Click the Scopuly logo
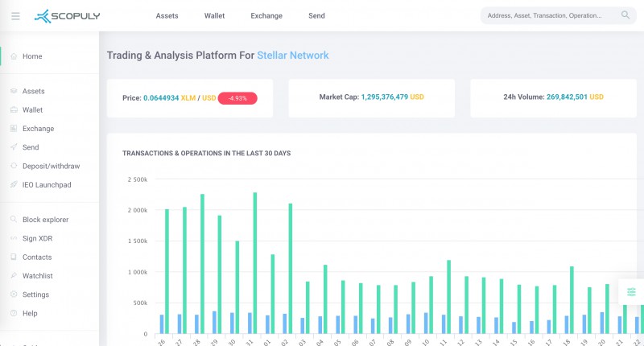This screenshot has height=346, width=644. point(67,16)
